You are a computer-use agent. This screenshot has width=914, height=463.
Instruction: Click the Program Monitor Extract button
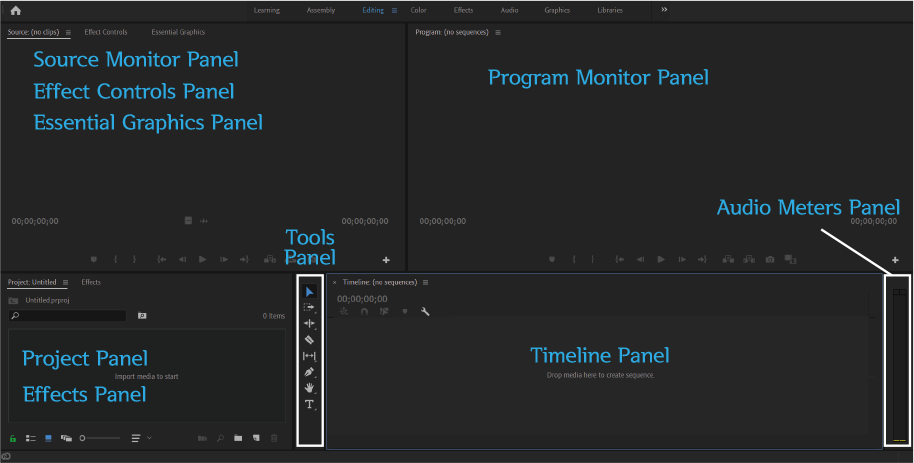pos(749,259)
